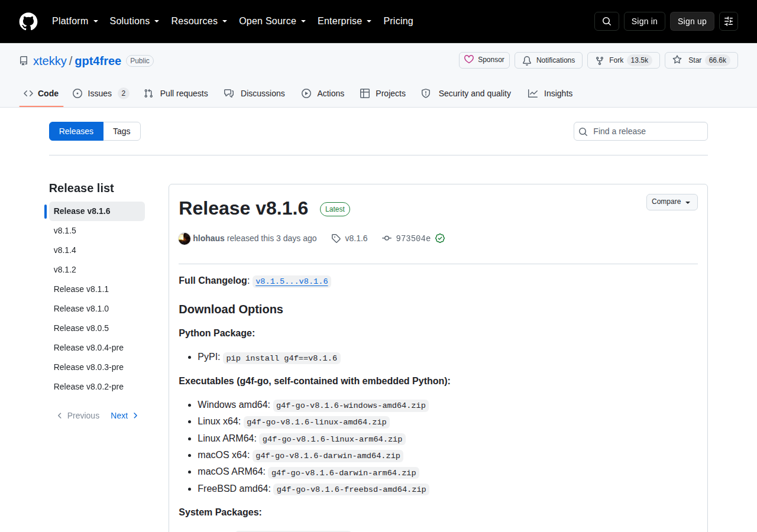Focus the Find a release field
757x532 pixels.
click(x=640, y=131)
